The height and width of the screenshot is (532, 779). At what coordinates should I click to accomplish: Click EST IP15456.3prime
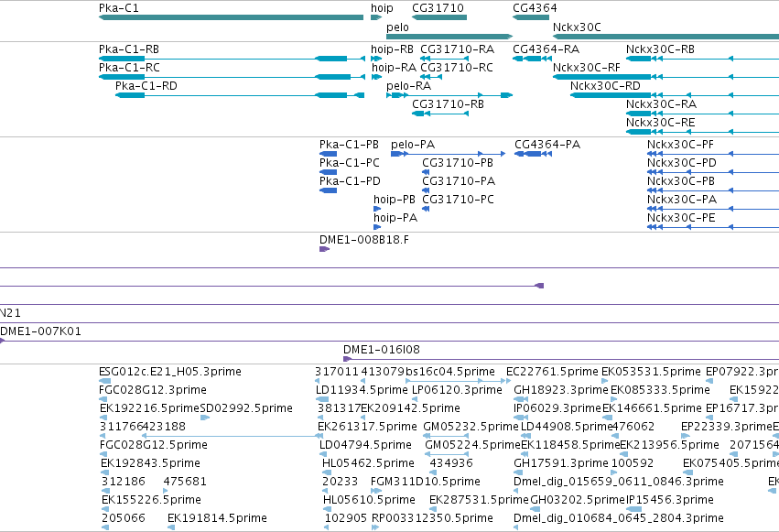(x=670, y=500)
